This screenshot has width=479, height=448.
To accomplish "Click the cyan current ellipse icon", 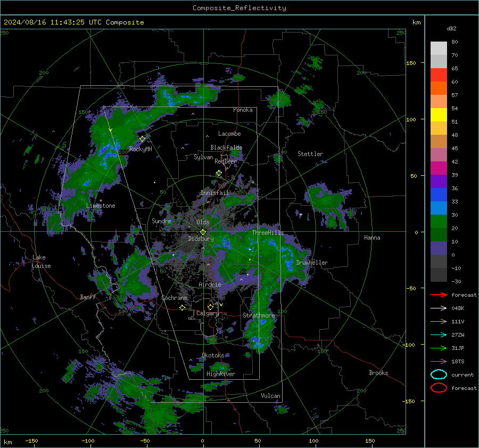I will pos(439,374).
